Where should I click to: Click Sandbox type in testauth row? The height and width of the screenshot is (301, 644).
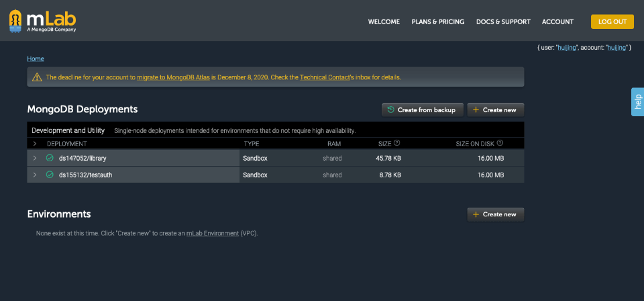255,175
